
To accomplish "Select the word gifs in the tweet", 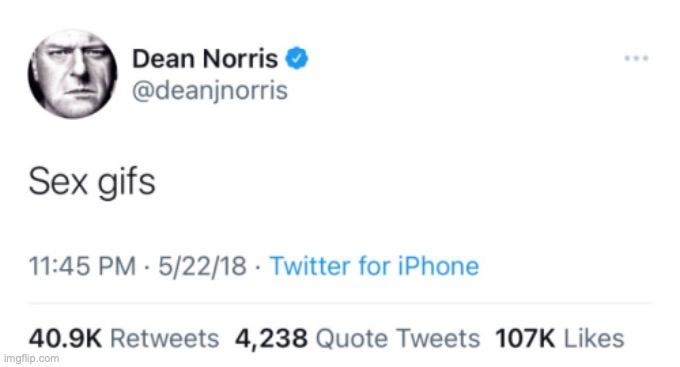I will [x=126, y=184].
